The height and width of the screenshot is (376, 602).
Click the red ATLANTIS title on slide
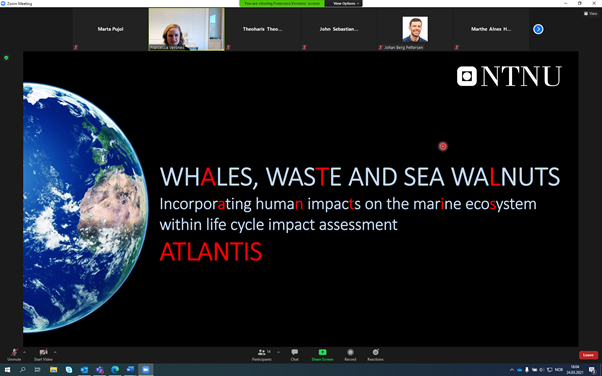pos(211,252)
